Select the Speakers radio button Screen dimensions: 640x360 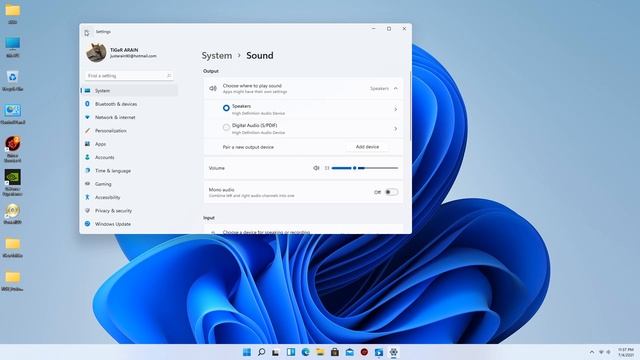(x=226, y=108)
